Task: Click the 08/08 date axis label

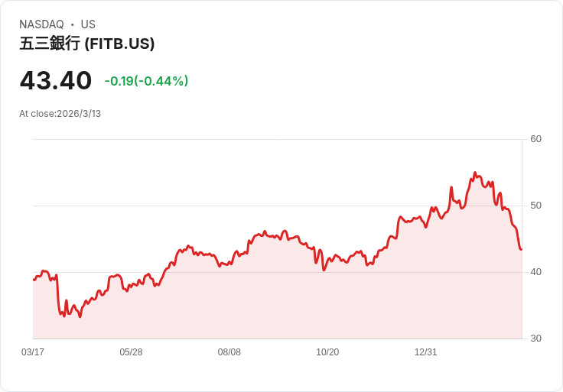Action: coord(229,352)
